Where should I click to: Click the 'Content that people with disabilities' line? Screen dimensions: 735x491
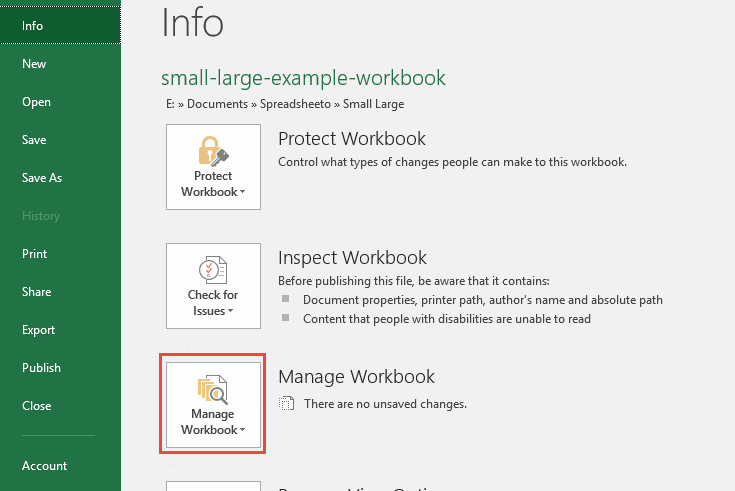point(447,319)
